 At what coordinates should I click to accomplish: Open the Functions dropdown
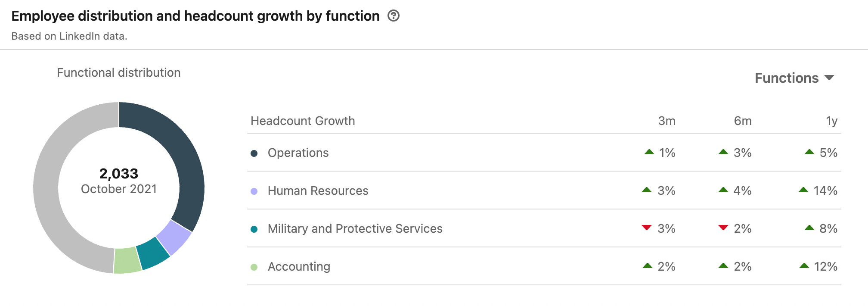coord(794,78)
